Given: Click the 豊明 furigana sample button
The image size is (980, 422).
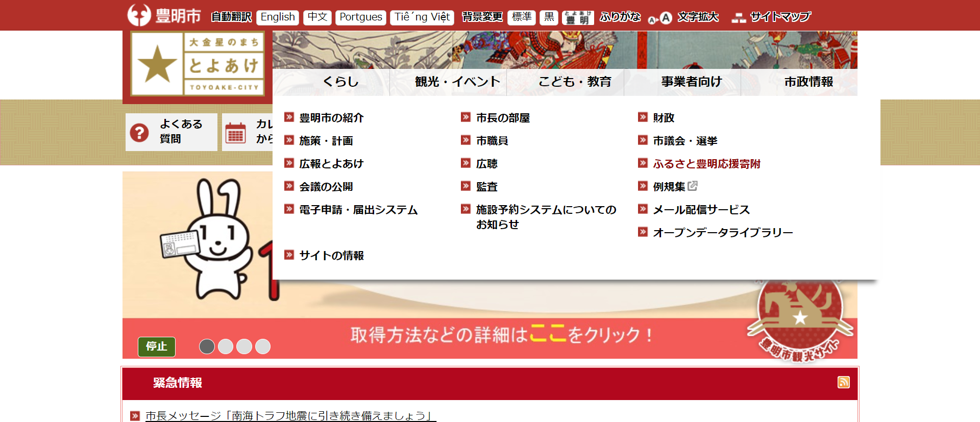Looking at the screenshot, I should tap(578, 18).
